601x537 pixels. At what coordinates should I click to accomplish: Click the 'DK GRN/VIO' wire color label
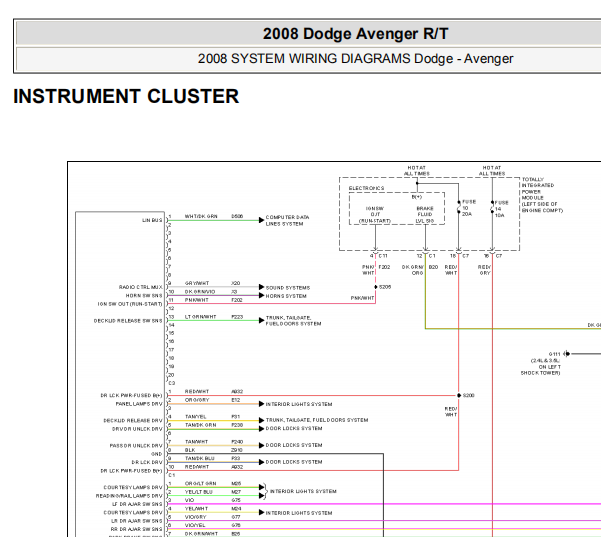200,291
